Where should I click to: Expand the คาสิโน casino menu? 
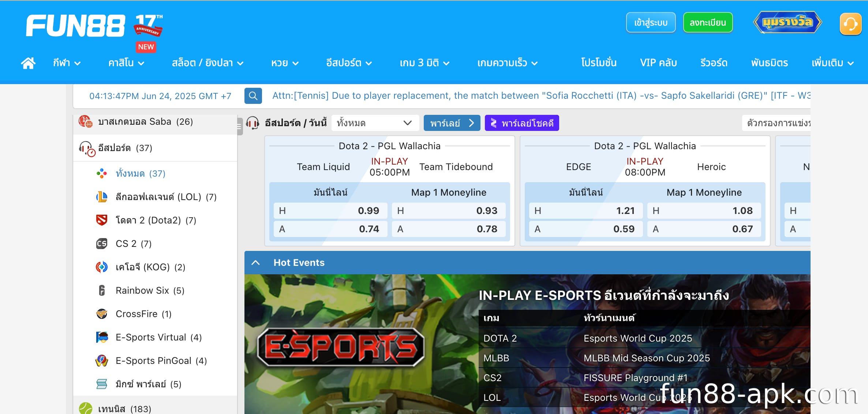126,63
